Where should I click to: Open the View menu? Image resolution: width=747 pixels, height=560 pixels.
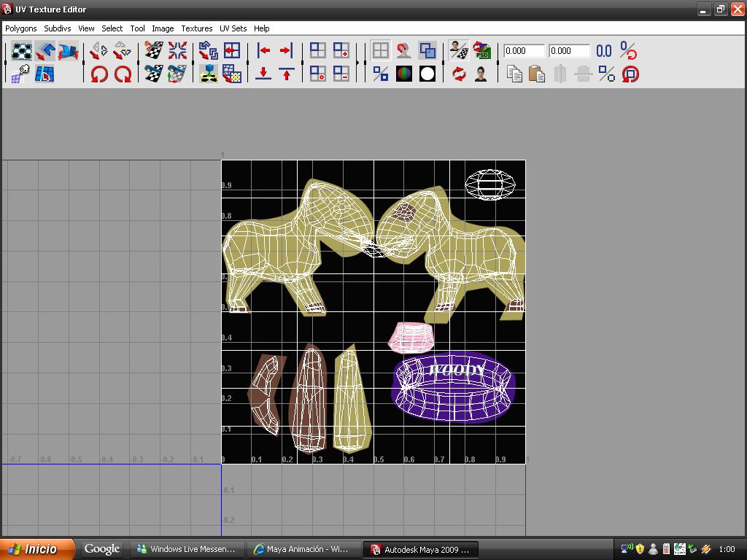86,28
